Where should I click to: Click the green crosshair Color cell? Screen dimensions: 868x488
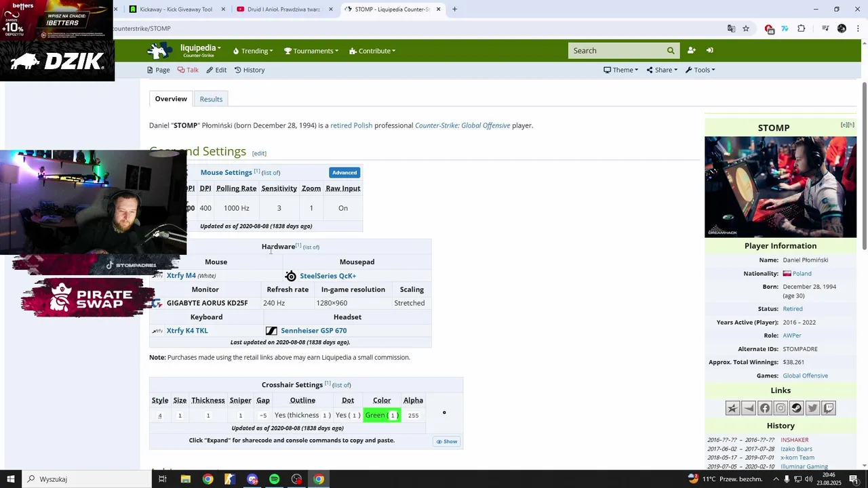[382, 415]
